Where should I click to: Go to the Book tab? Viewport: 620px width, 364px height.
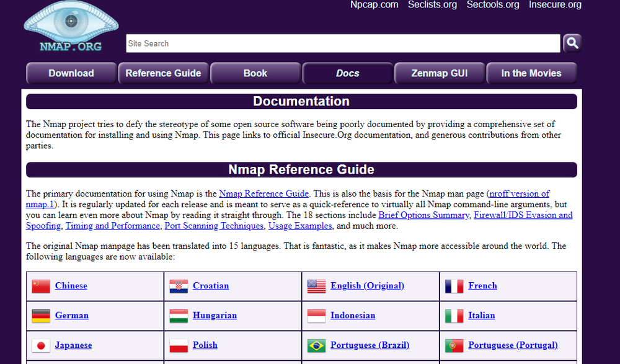coord(255,73)
